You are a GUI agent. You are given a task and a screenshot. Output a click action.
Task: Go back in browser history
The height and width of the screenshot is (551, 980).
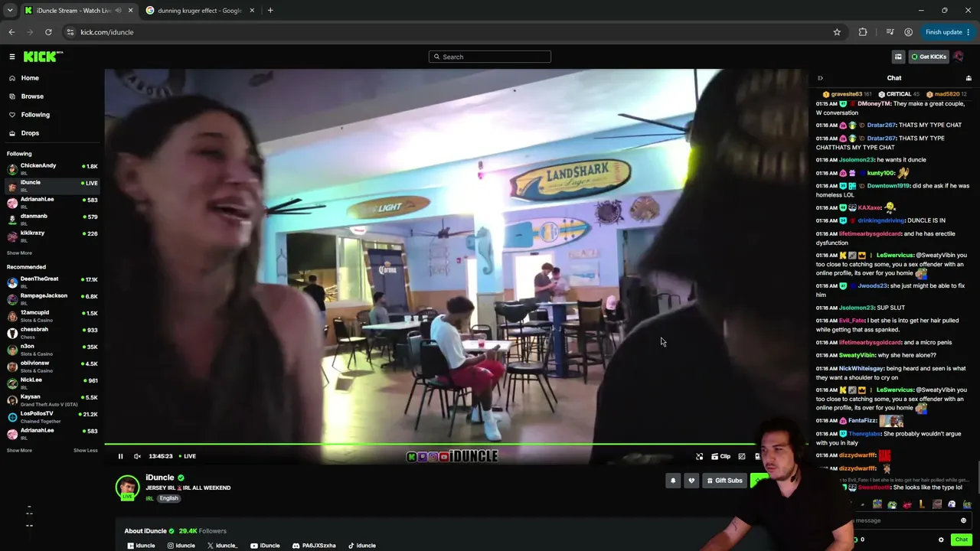[x=11, y=32]
